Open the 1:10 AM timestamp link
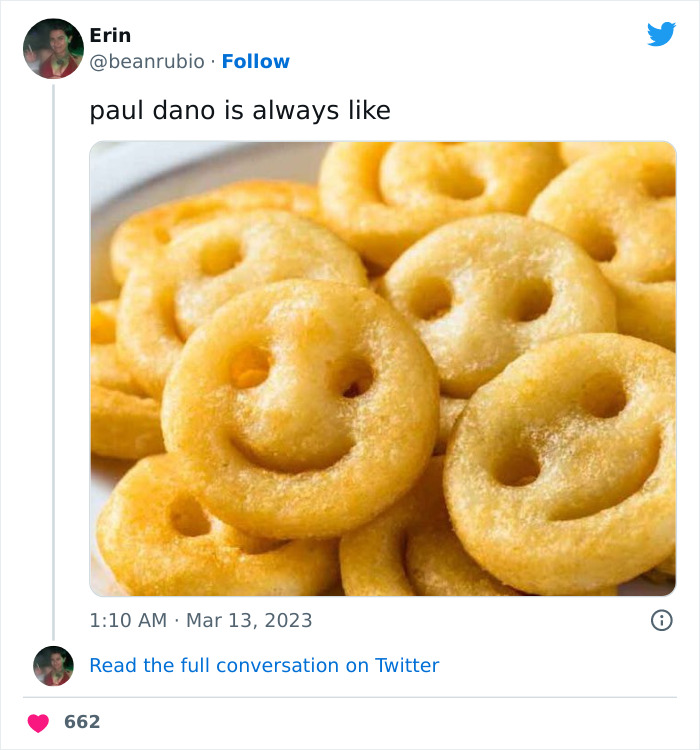700x750 pixels. pos(128,620)
